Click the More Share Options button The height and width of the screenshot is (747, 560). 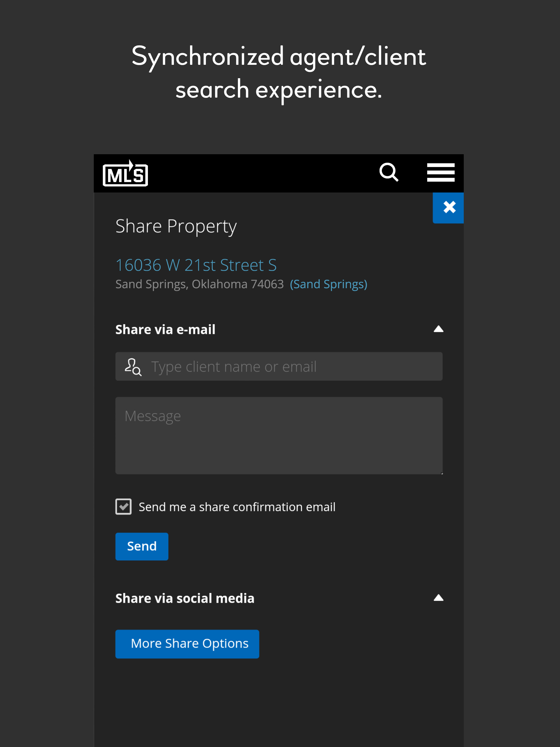tap(187, 644)
